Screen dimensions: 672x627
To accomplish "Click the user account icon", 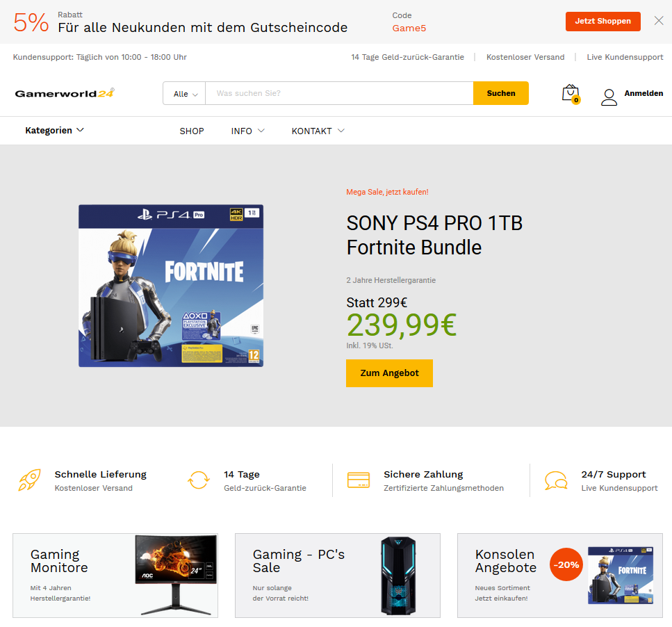I will click(x=609, y=97).
